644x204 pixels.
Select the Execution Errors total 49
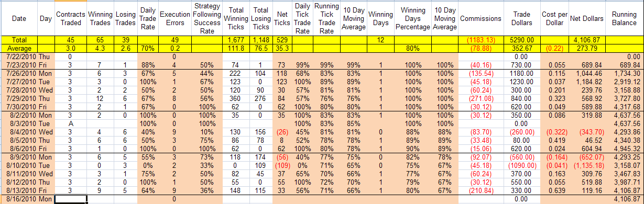pos(174,40)
